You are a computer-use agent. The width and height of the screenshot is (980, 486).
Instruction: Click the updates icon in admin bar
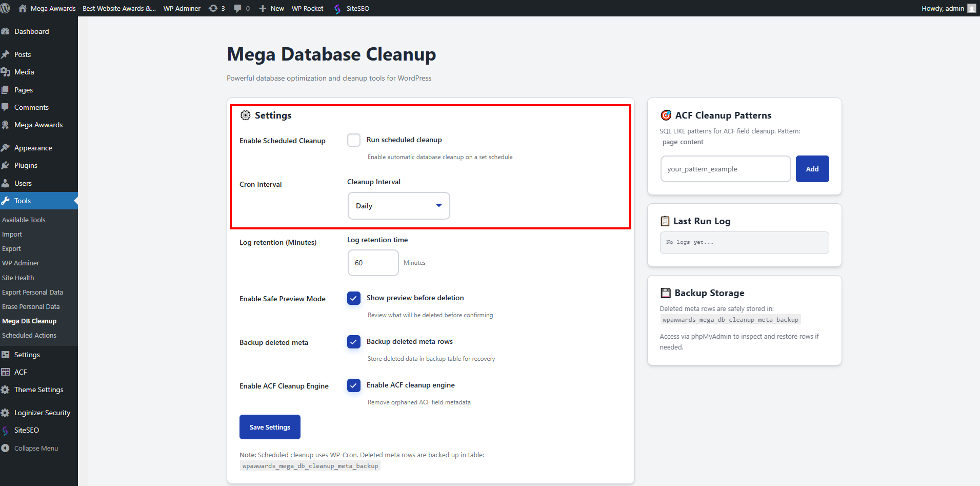(x=213, y=8)
